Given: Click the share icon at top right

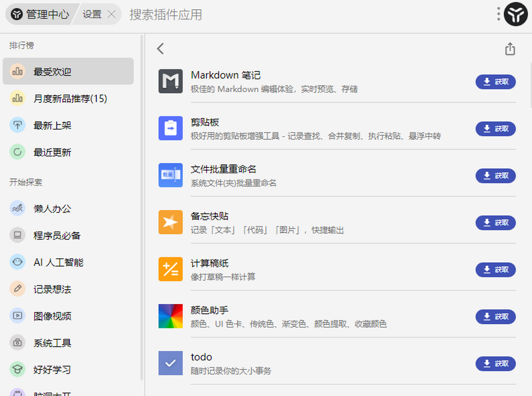Looking at the screenshot, I should coord(509,49).
